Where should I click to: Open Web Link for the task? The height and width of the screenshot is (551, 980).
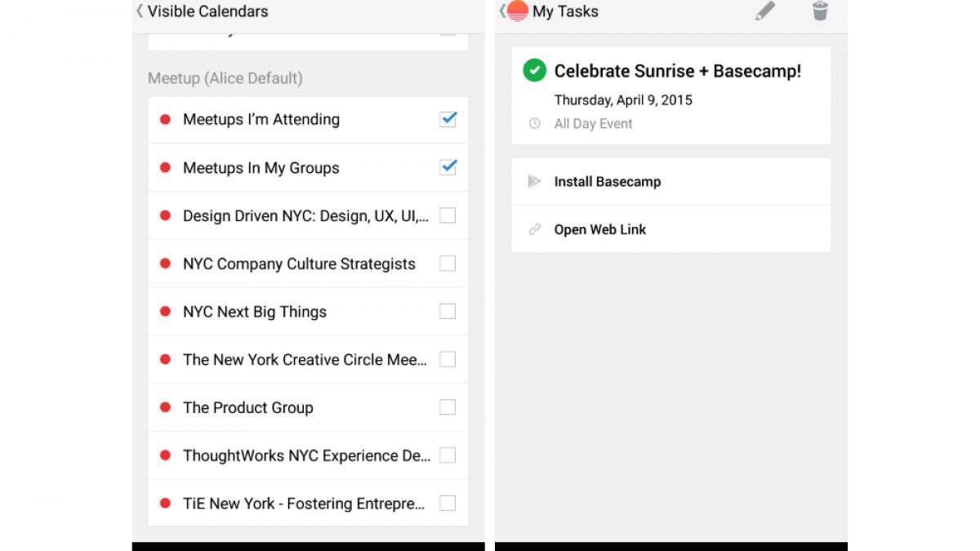coord(599,229)
